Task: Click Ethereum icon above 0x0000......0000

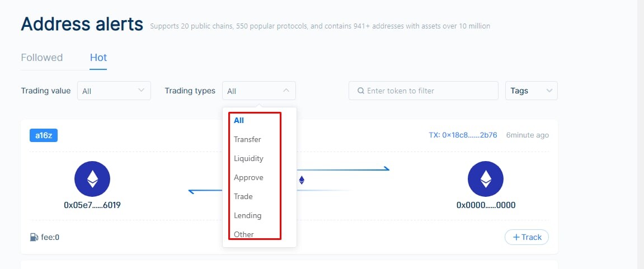Action: tap(486, 179)
